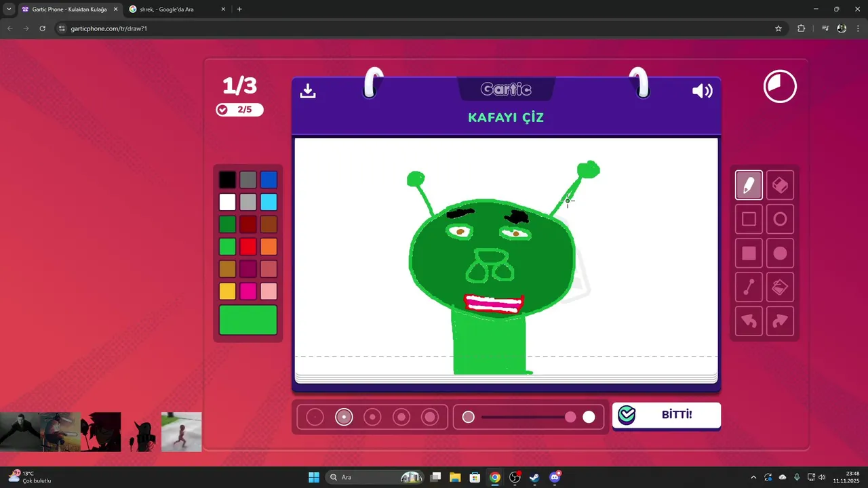Pick the bright red color swatch
This screenshot has height=488, width=868.
[248, 247]
